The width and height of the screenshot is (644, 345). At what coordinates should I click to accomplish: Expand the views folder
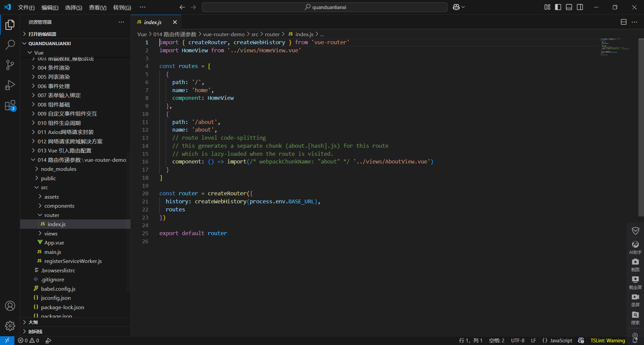[51, 233]
